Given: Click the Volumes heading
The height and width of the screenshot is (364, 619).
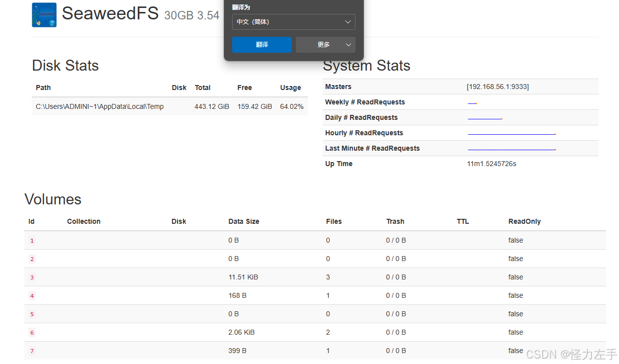Looking at the screenshot, I should (53, 199).
